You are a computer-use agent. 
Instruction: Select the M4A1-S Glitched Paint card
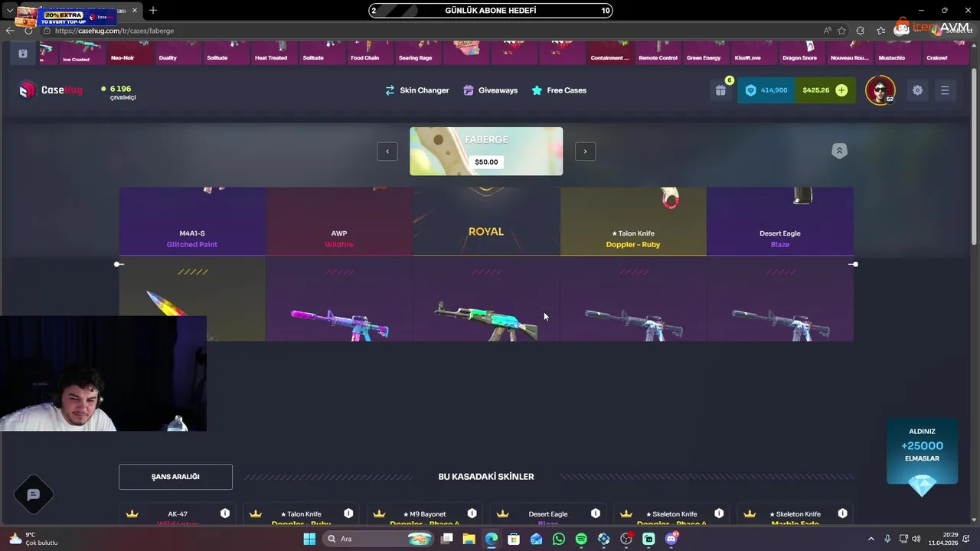(x=192, y=221)
